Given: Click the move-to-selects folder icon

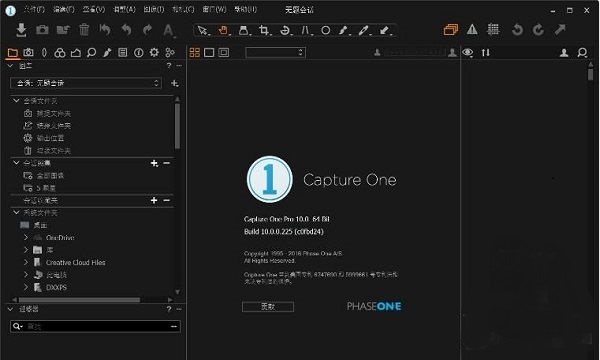Looking at the screenshot, I should (63, 30).
